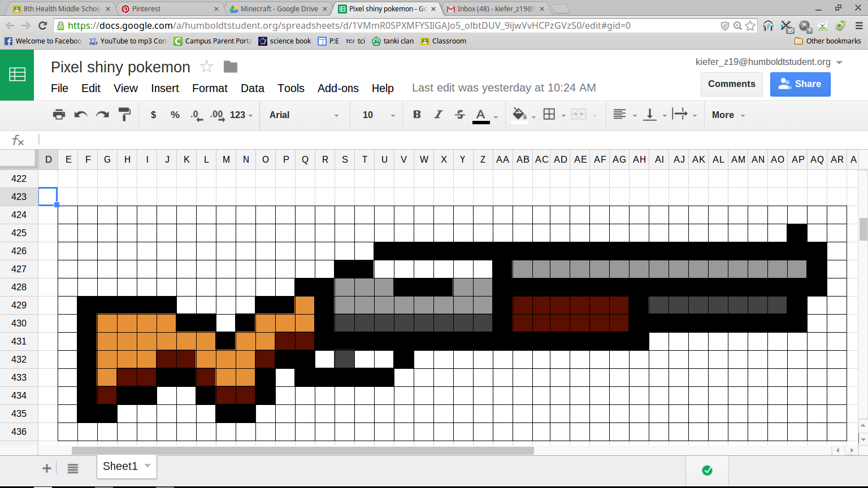
Task: Switch to the Pinterest browser tab
Action: 170,8
